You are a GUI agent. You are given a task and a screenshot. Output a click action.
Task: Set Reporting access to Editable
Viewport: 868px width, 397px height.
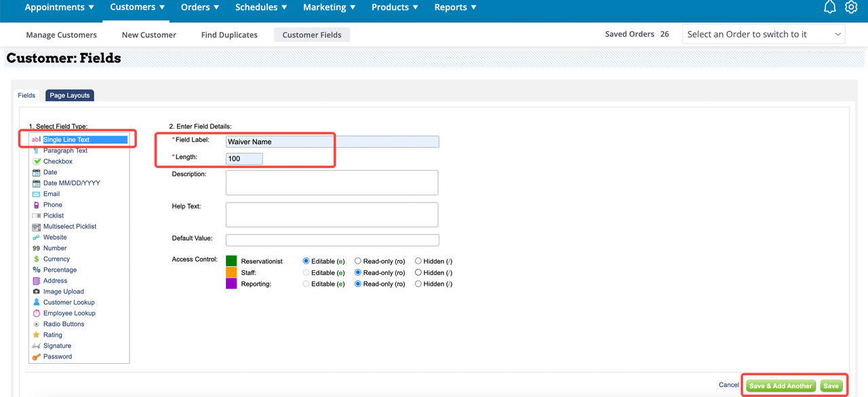(306, 284)
